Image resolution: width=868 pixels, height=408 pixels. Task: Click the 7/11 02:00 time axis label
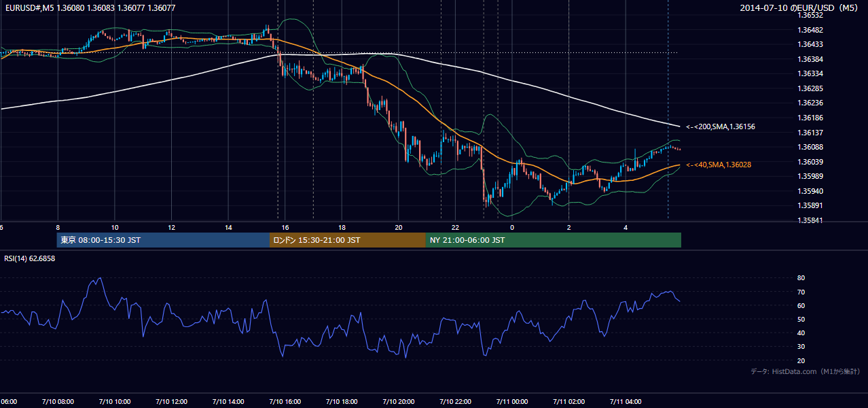tap(568, 401)
